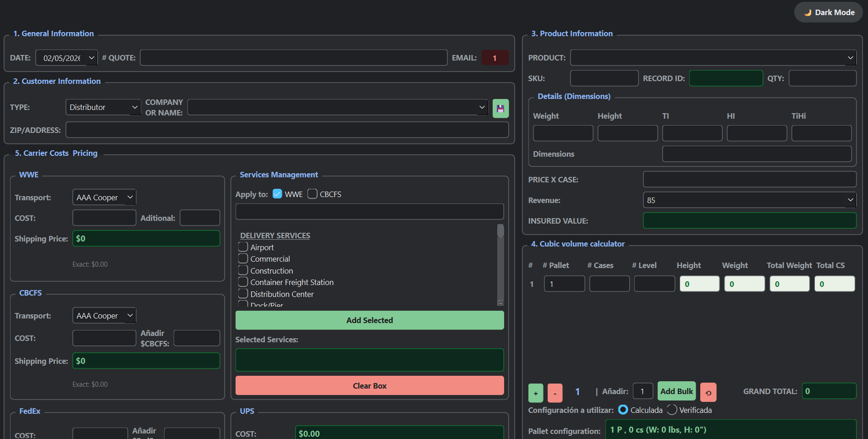This screenshot has width=868, height=439.
Task: Click the services list scrollbar
Action: point(500,265)
